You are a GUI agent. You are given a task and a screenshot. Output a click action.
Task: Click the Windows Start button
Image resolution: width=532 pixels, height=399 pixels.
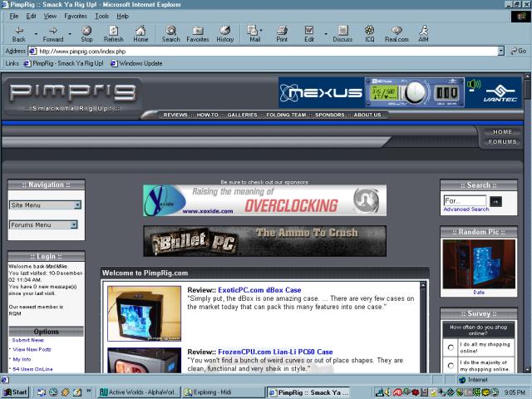(x=15, y=392)
